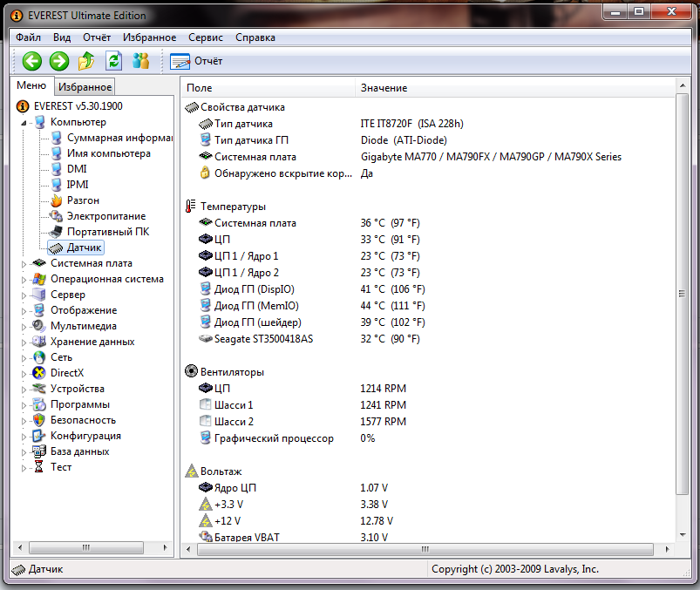This screenshot has height=590, width=700.
Task: Select Имя компьютера tree item
Action: click(108, 153)
